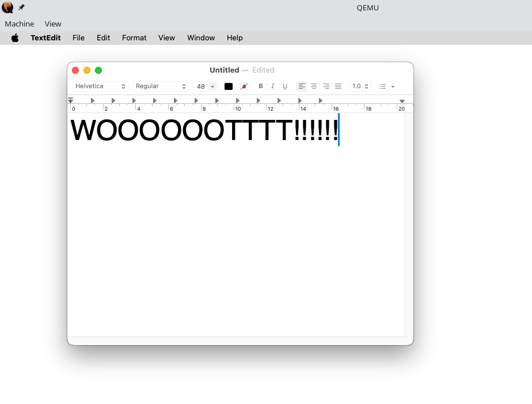
Task: Open the QEMU View menu
Action: (53, 24)
